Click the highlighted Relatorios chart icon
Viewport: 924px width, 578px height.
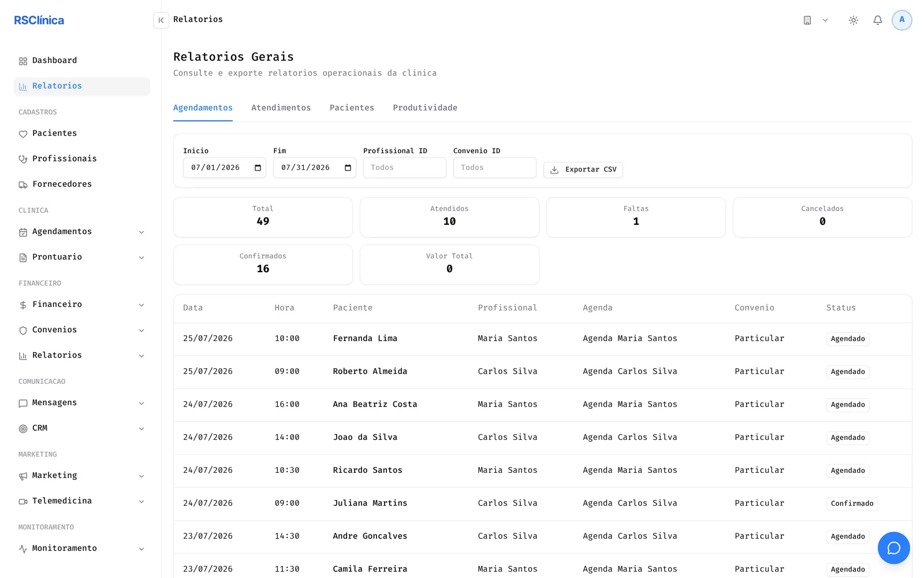point(23,87)
